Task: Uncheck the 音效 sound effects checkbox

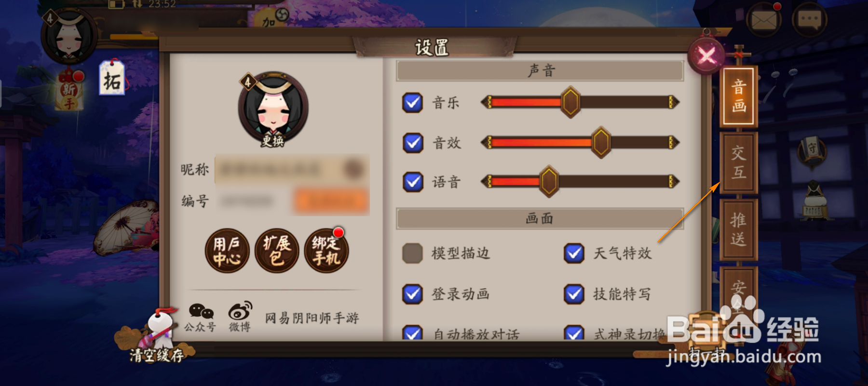Action: pyautogui.click(x=413, y=143)
